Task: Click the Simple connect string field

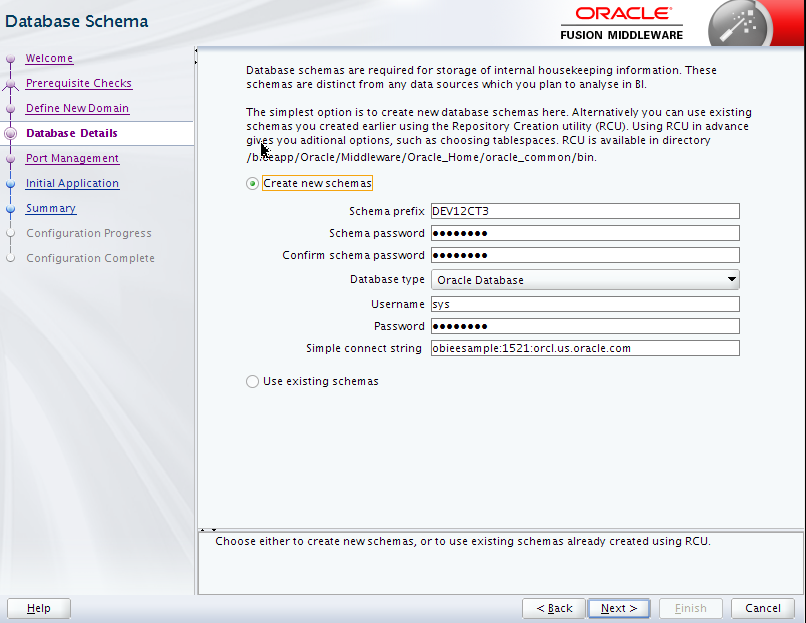Action: tap(585, 348)
